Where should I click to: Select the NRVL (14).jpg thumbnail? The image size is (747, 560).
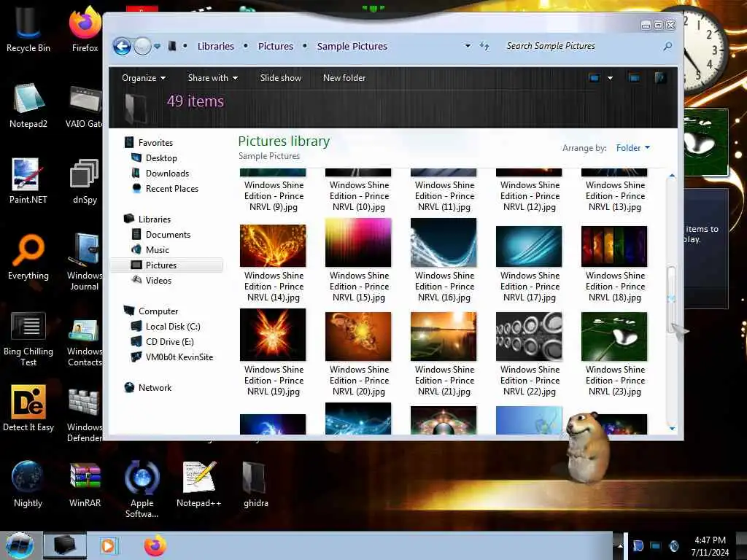(x=273, y=245)
